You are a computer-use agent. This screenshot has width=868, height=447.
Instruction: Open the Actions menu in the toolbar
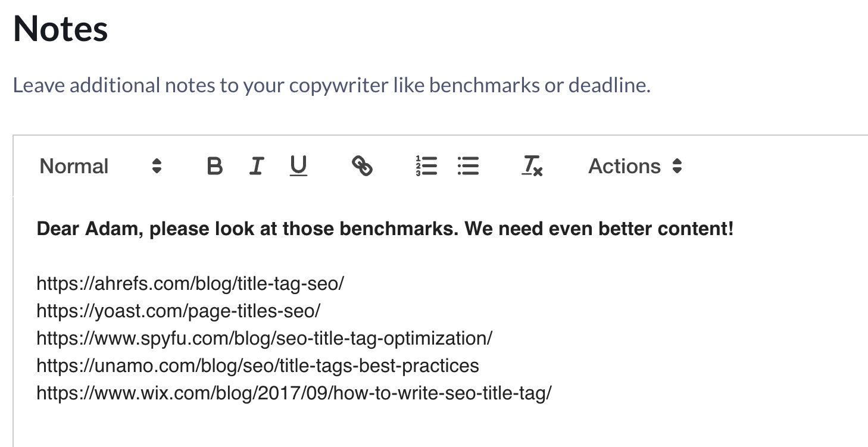[x=625, y=166]
